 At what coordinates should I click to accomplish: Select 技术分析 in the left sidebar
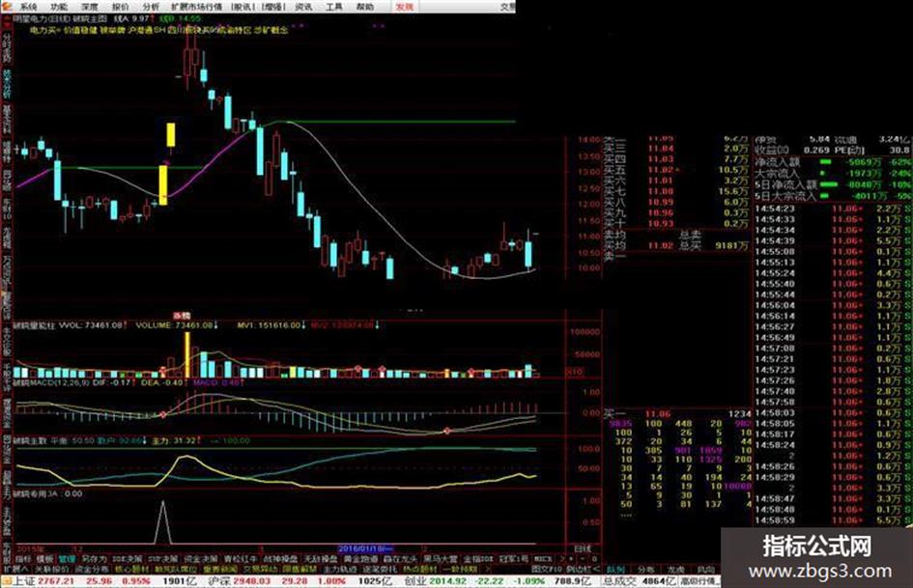coord(7,84)
